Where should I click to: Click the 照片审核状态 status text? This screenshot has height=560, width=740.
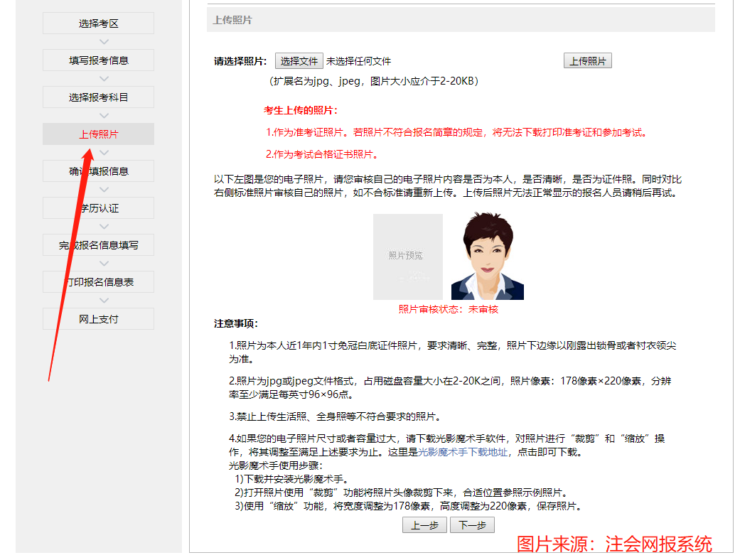pyautogui.click(x=446, y=309)
